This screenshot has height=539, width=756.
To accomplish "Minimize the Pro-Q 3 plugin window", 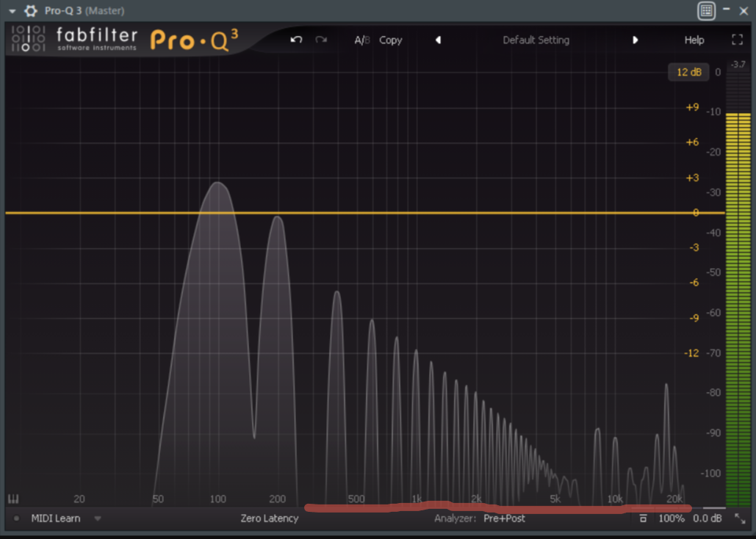I will click(x=726, y=9).
